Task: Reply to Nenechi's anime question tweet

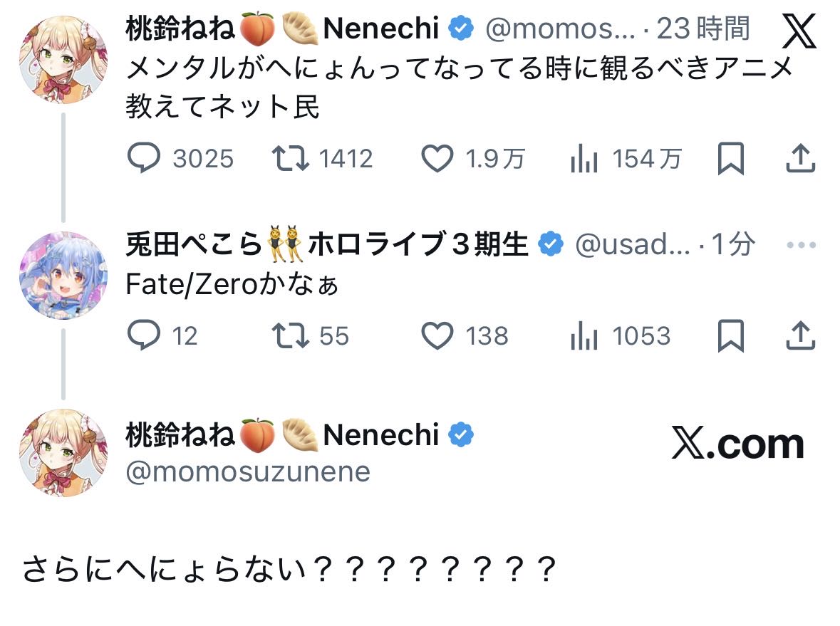Action: tap(144, 159)
